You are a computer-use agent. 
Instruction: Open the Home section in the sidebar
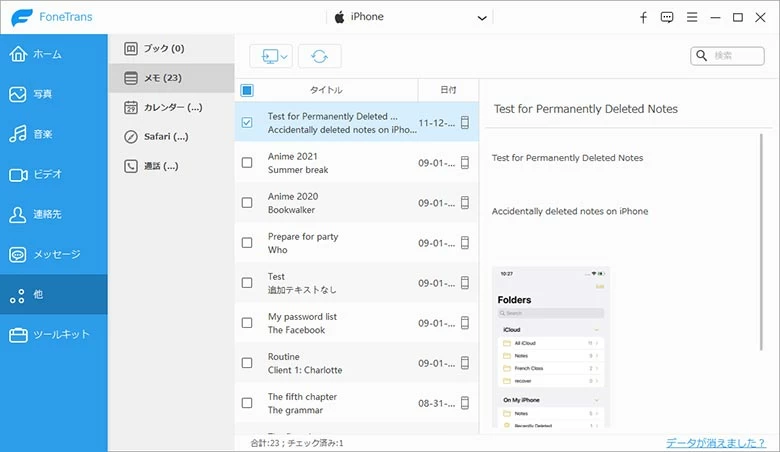coord(53,54)
